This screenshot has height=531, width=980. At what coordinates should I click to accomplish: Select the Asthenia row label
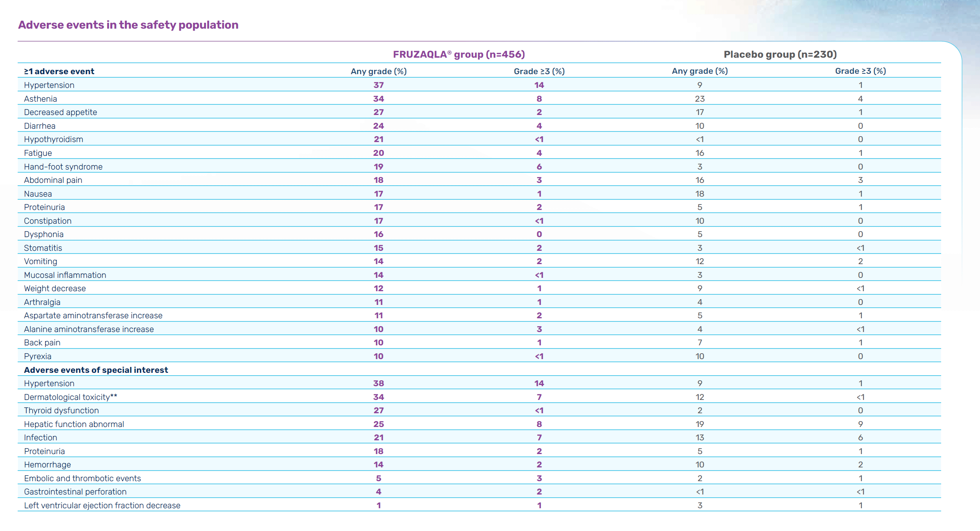40,99
